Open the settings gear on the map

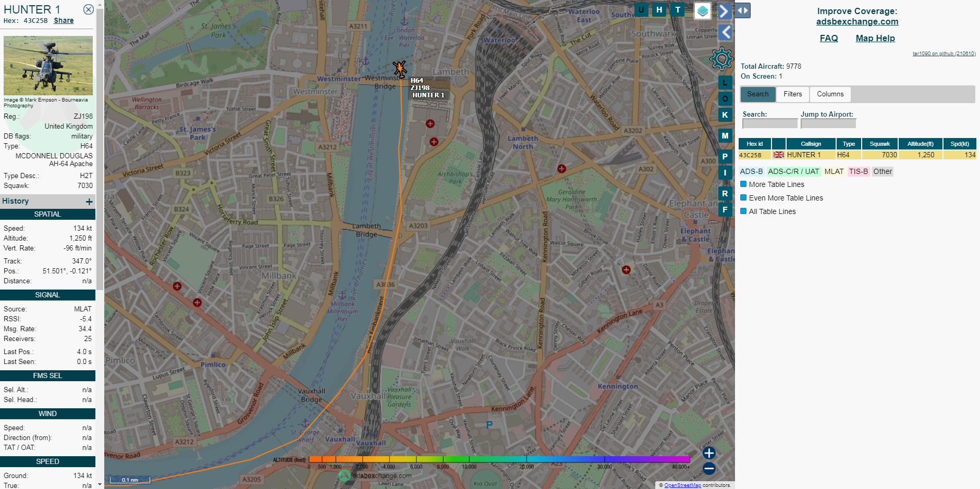(721, 59)
